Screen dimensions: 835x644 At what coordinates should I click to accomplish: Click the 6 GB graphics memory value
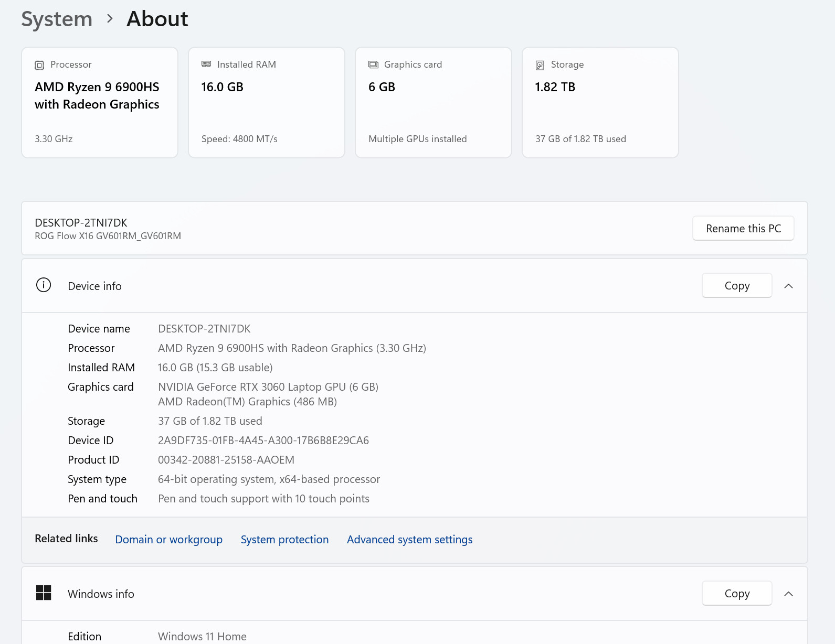(382, 87)
